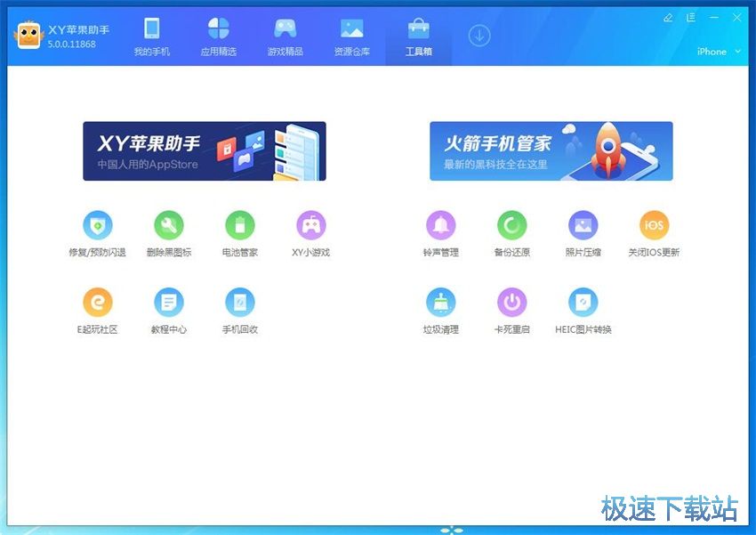
Task: Open the 铃声管理 ringtone bell icon
Action: pos(440,225)
